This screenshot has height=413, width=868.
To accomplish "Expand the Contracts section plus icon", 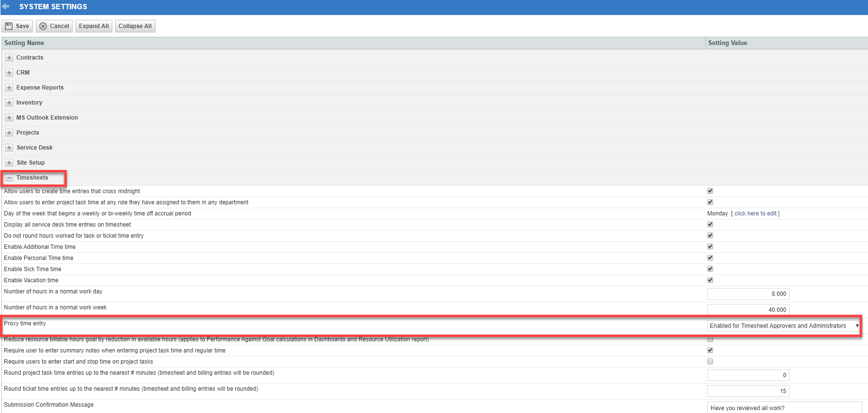I will pos(9,58).
